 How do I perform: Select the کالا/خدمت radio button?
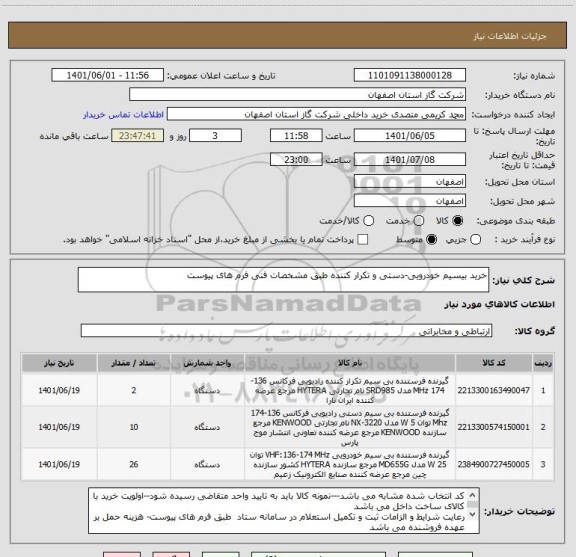tap(368, 221)
